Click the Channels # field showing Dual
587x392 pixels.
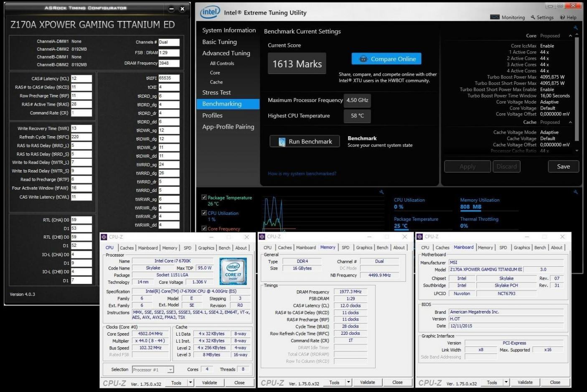pos(169,42)
